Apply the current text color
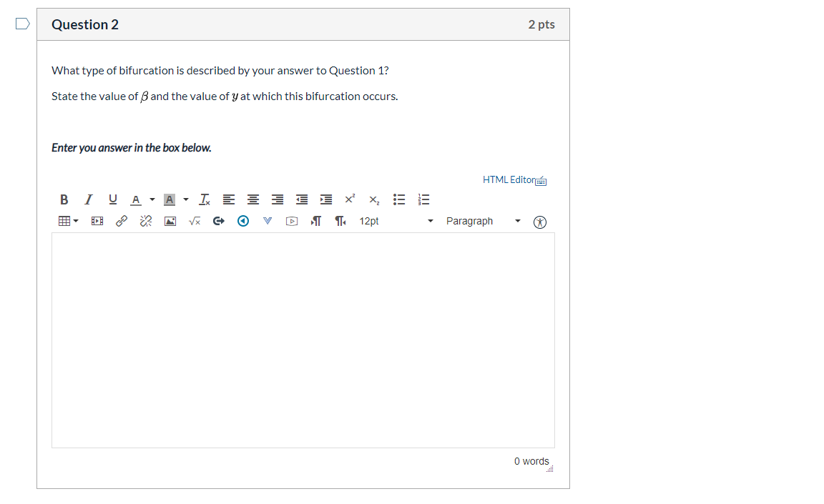824x504 pixels. click(136, 199)
